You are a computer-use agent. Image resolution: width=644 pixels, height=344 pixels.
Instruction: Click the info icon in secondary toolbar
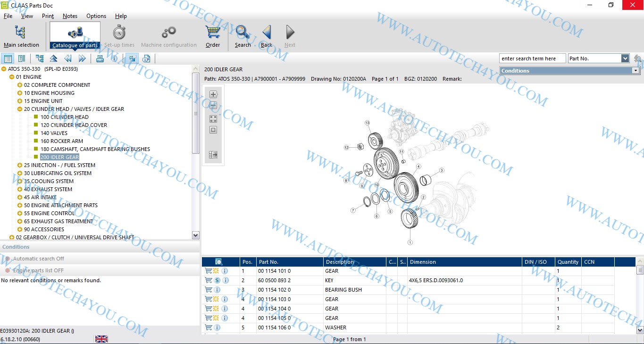pyautogui.click(x=114, y=59)
